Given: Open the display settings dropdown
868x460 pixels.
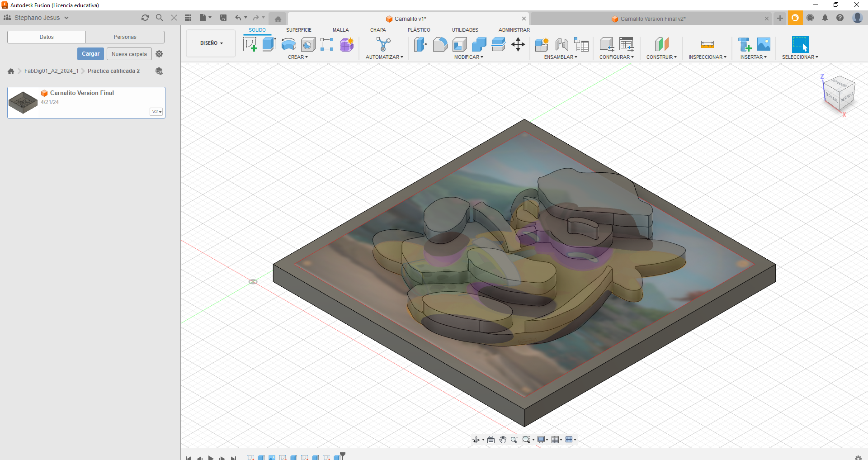Looking at the screenshot, I should (x=542, y=440).
